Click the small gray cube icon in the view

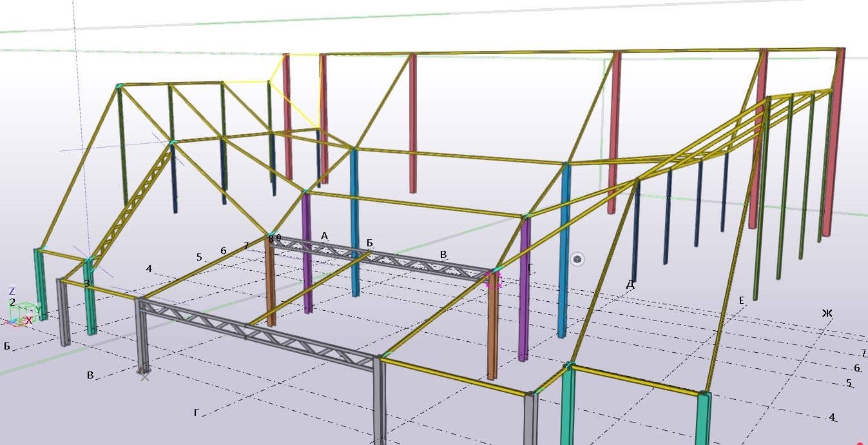point(578,259)
